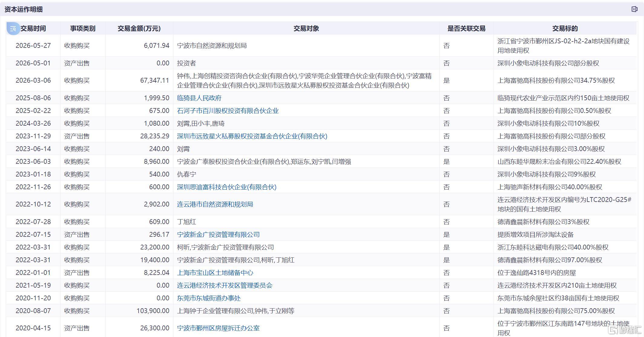Select the amount cell 28,235.29

click(155, 136)
